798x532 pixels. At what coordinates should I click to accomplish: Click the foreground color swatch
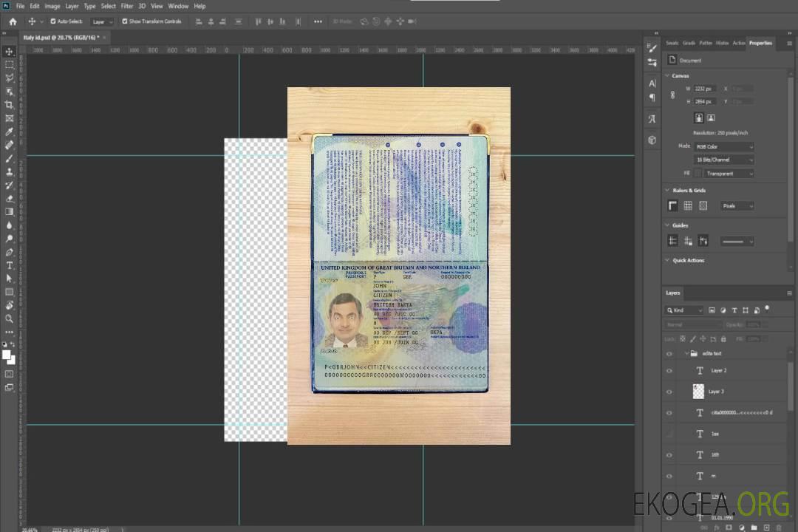(7, 355)
